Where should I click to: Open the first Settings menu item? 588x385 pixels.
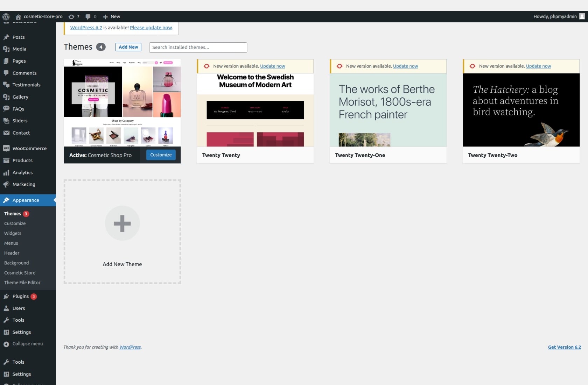21,332
